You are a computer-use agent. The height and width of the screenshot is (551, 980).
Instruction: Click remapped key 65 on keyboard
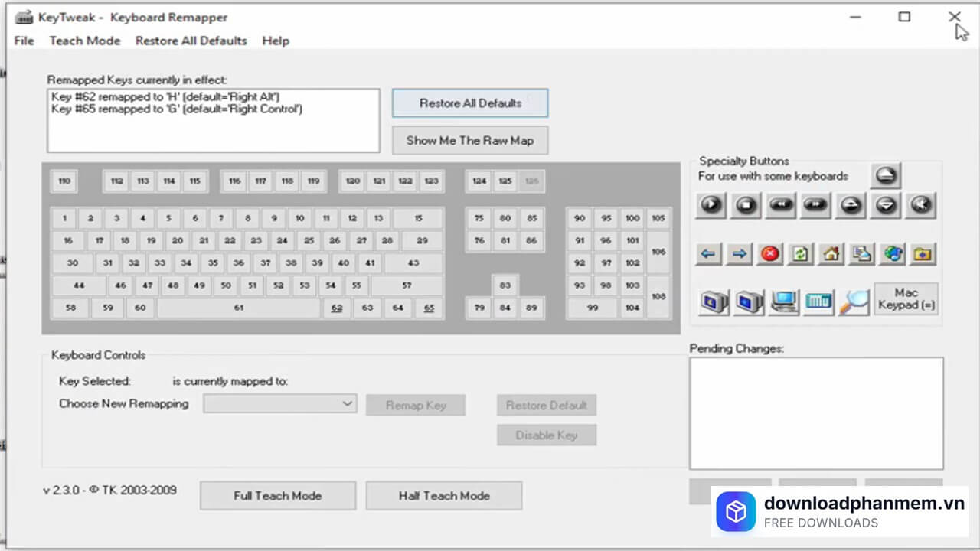point(429,308)
